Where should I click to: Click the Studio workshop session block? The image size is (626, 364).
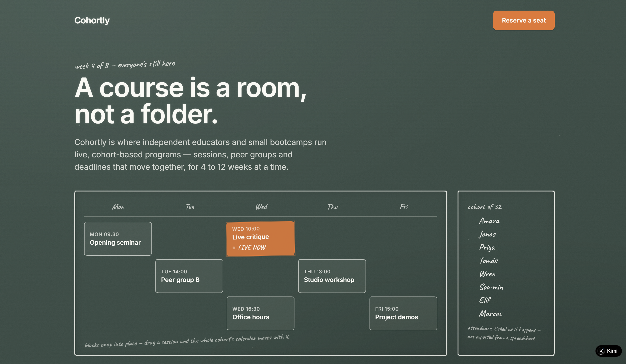[x=332, y=276]
